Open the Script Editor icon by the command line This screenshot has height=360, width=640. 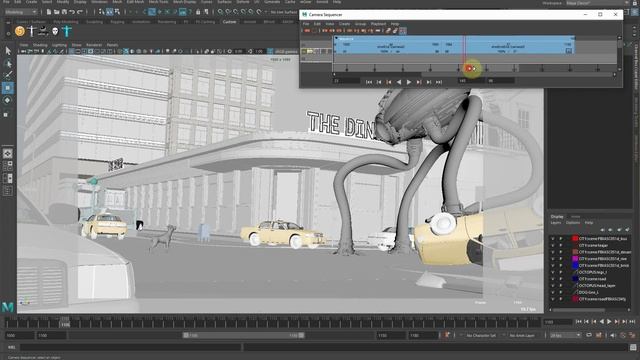tap(633, 347)
